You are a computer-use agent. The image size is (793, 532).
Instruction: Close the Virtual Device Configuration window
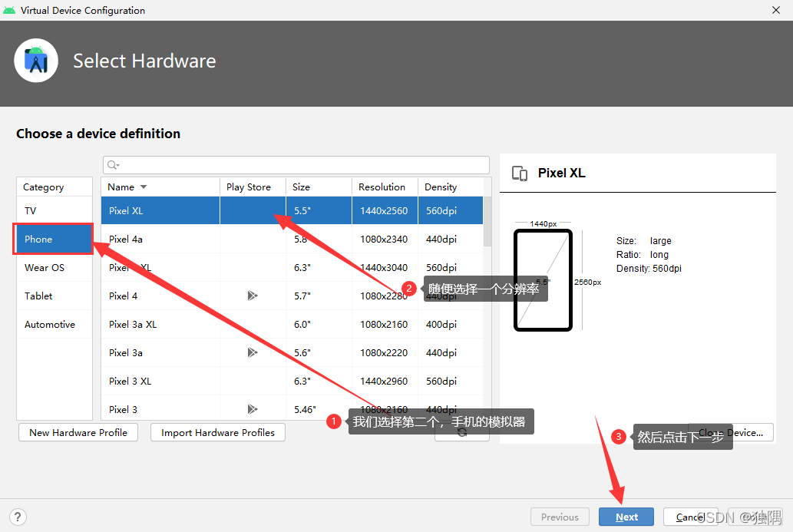coord(776,10)
